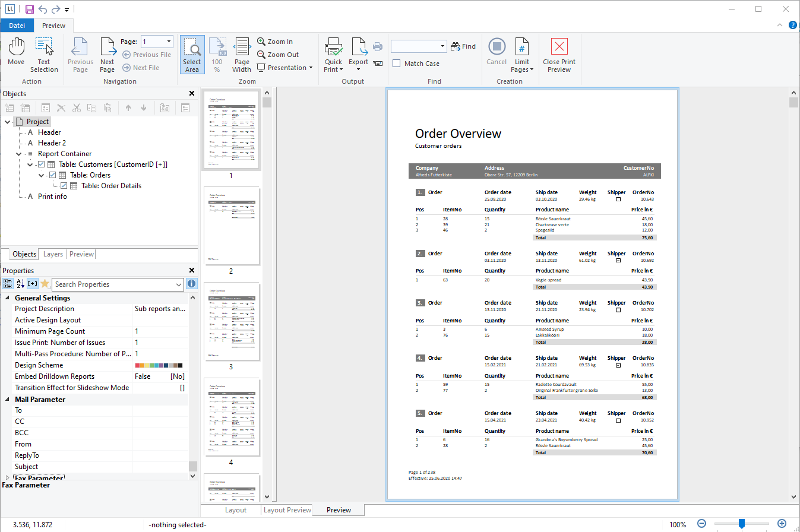Click the up arrow in Objects toolbar

coord(128,108)
